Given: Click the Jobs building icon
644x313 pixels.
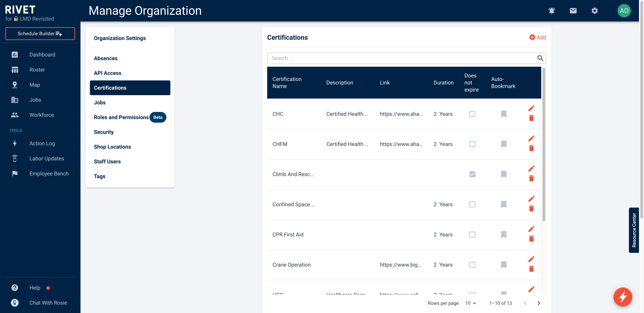Looking at the screenshot, I should pyautogui.click(x=15, y=100).
